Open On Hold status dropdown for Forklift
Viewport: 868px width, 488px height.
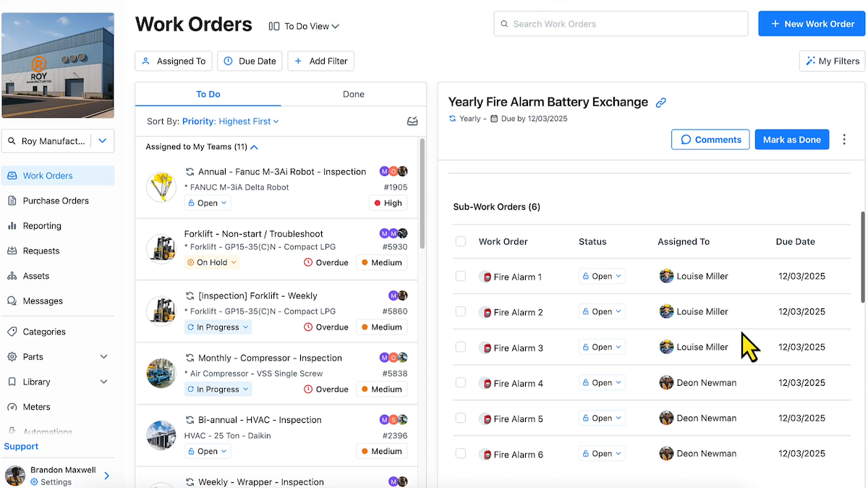pyautogui.click(x=211, y=263)
